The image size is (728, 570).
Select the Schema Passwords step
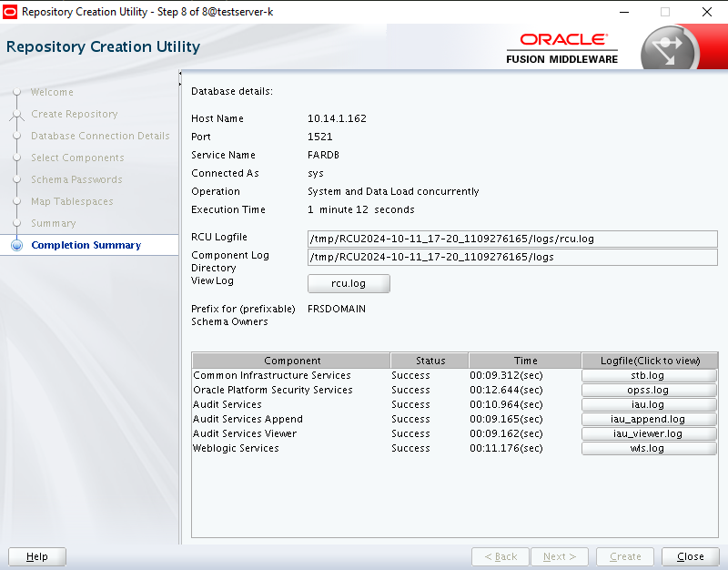76,179
